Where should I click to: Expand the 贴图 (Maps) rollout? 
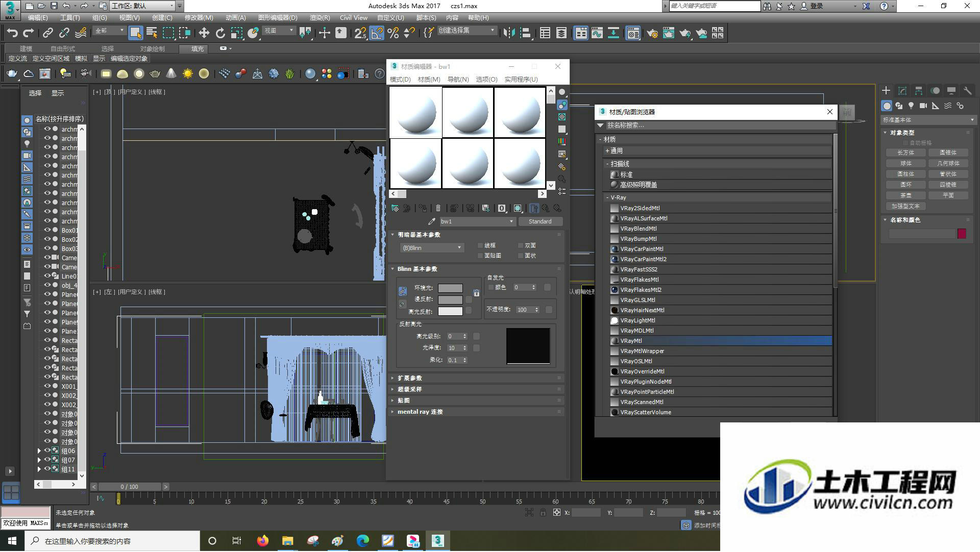(476, 400)
